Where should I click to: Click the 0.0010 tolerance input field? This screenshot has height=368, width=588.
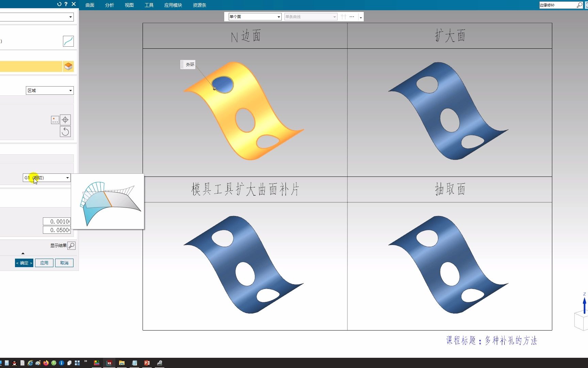tap(56, 221)
